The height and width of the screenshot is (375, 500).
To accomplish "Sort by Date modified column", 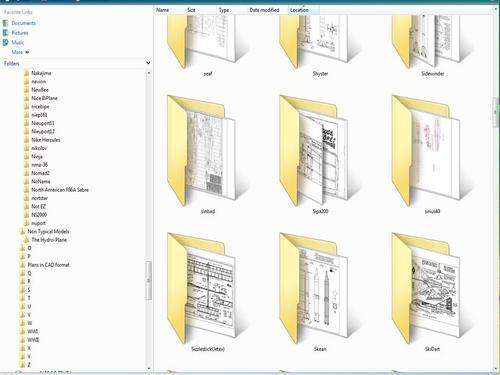I will pyautogui.click(x=264, y=10).
